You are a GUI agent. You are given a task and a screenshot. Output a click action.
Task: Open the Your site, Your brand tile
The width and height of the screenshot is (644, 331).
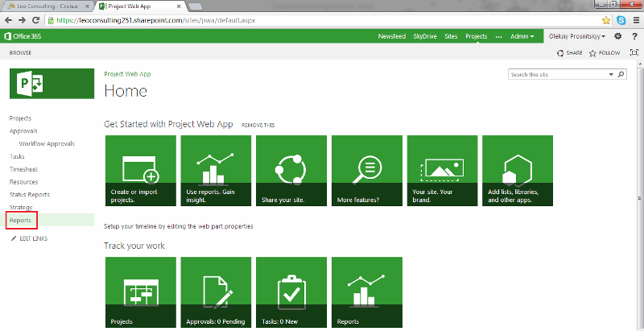pos(442,171)
